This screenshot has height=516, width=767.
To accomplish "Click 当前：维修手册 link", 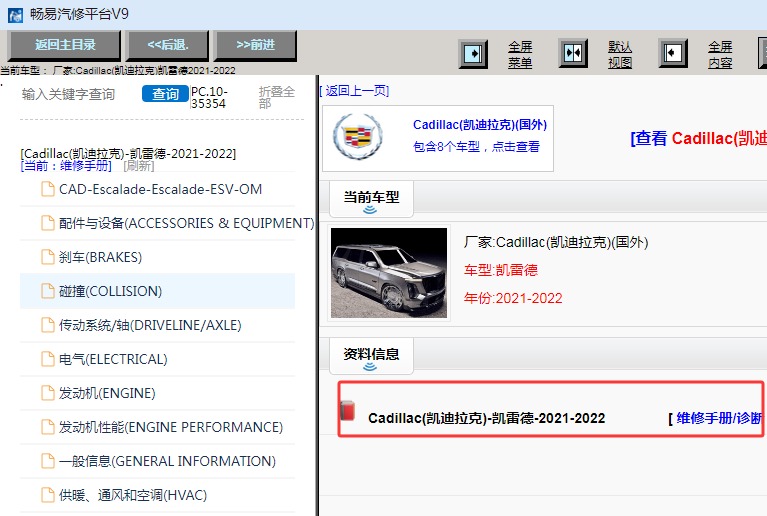I will (x=66, y=166).
